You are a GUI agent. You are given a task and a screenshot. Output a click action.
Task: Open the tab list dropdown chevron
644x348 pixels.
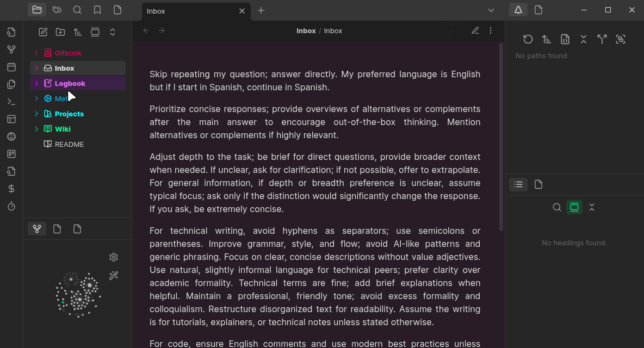point(491,10)
